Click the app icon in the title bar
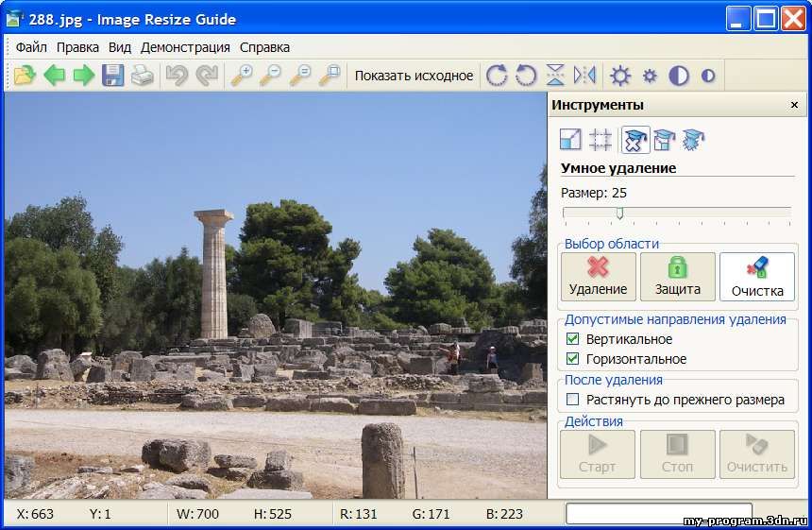Screen dimensions: 812x530 tap(13, 19)
